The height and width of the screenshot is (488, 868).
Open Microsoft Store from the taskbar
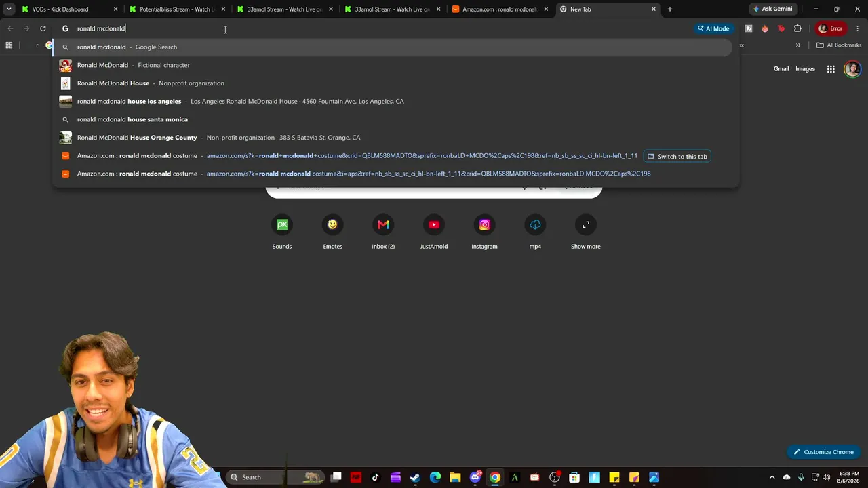(574, 477)
